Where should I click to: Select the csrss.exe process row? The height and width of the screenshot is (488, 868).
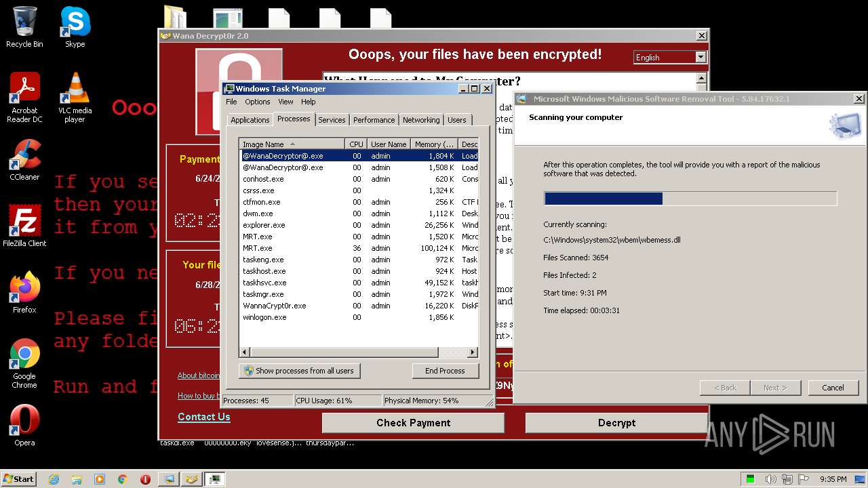click(x=359, y=190)
